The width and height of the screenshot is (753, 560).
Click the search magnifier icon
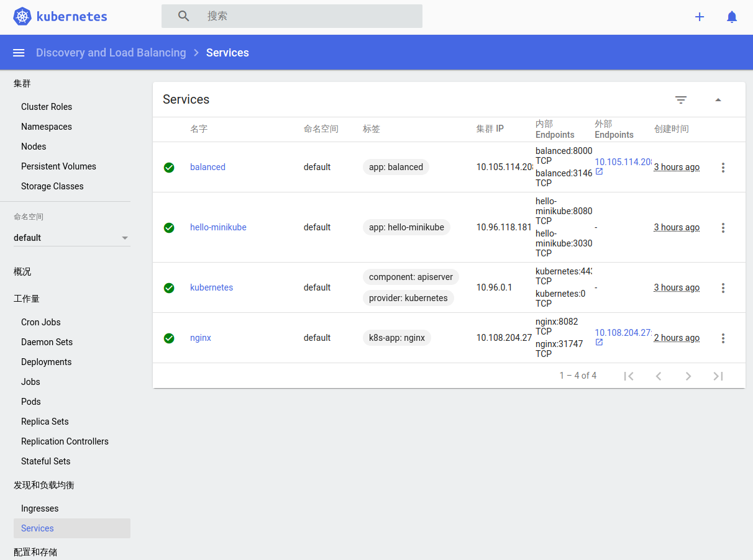tap(183, 16)
